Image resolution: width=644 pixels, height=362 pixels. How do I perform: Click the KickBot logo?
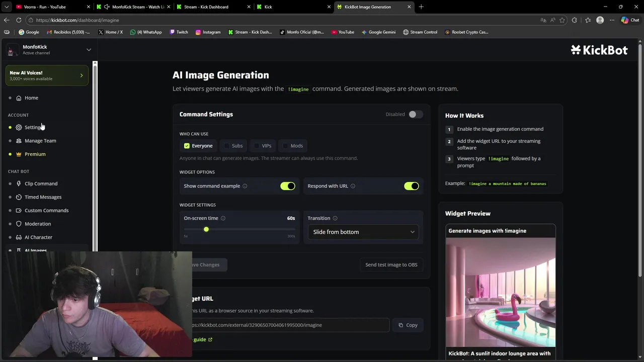click(599, 50)
